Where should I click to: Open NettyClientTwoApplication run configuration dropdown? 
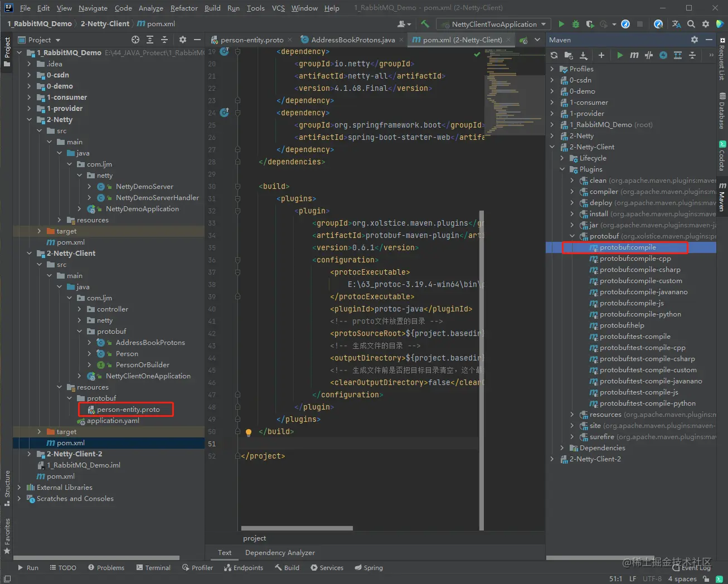(x=494, y=24)
